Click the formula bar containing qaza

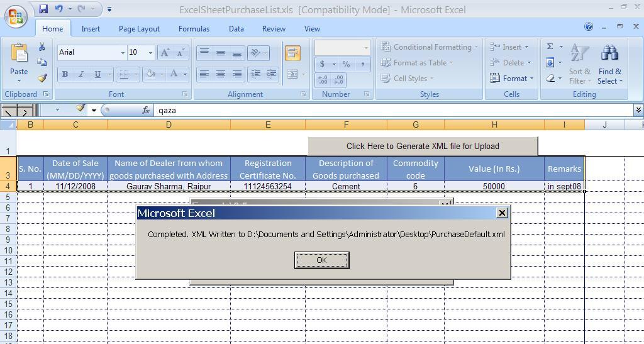coord(390,110)
